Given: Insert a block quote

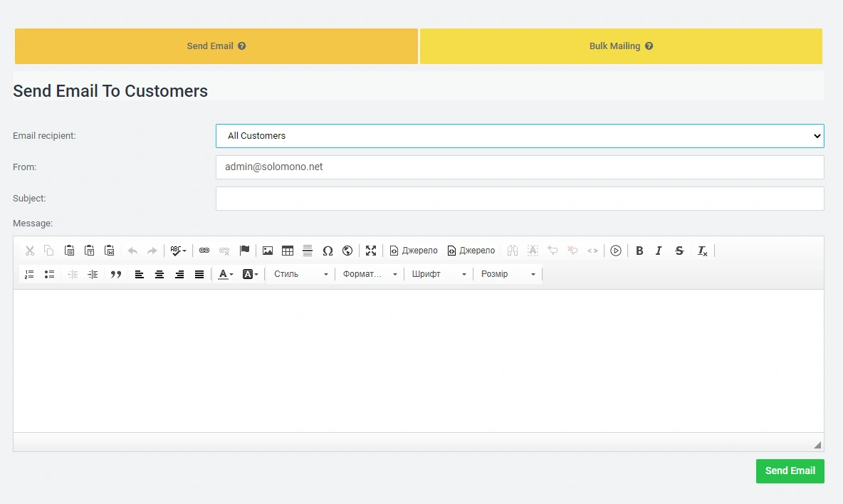Looking at the screenshot, I should click(x=116, y=274).
